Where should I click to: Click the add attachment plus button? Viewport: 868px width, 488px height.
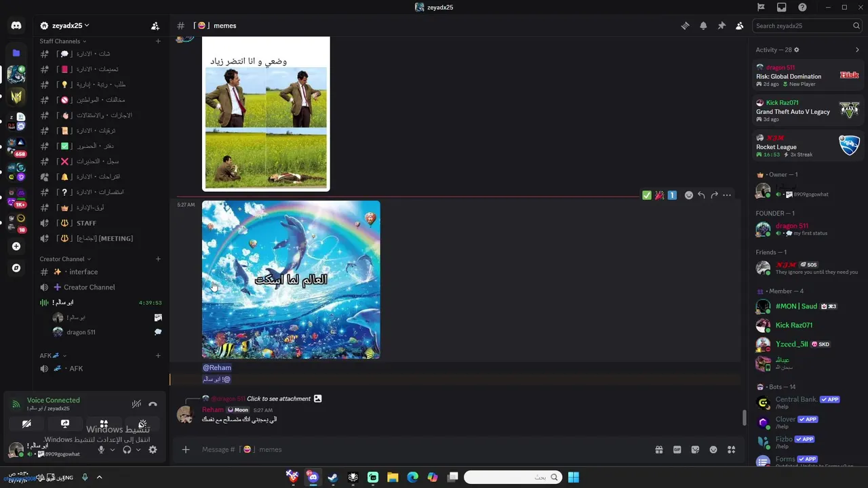[186, 449]
